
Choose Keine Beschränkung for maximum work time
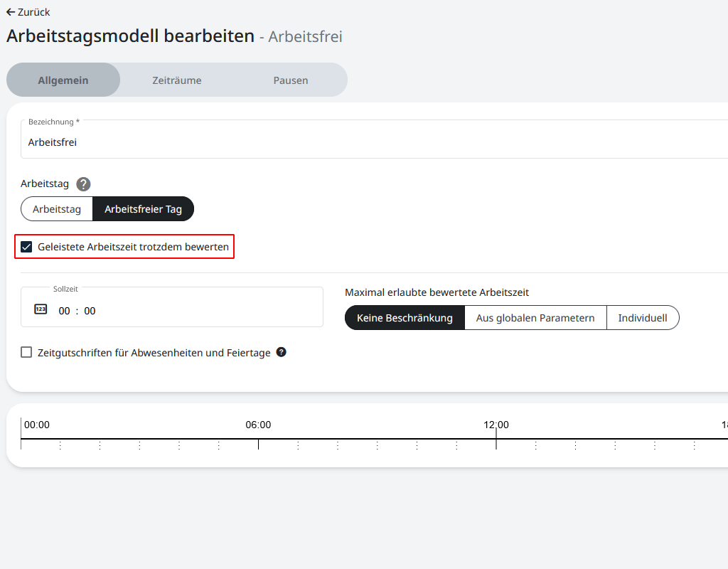[405, 318]
